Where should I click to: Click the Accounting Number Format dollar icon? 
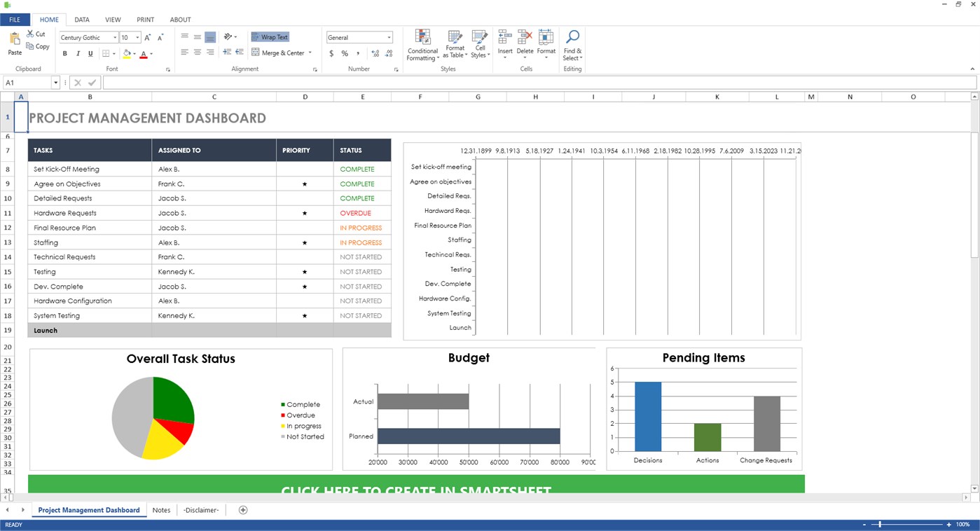point(331,53)
